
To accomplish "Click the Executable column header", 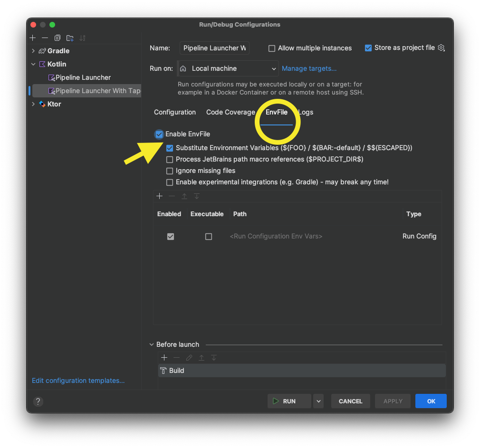I will [x=207, y=214].
